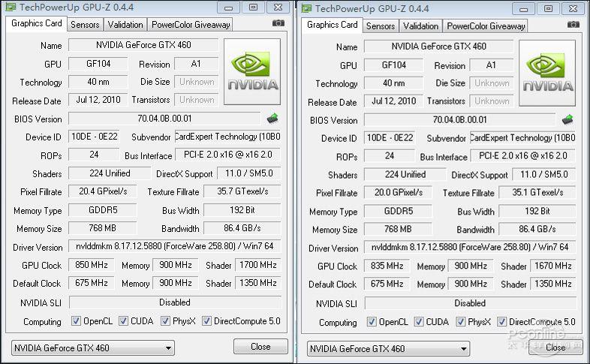
Task: Open Sensors tab in right window
Action: [381, 26]
